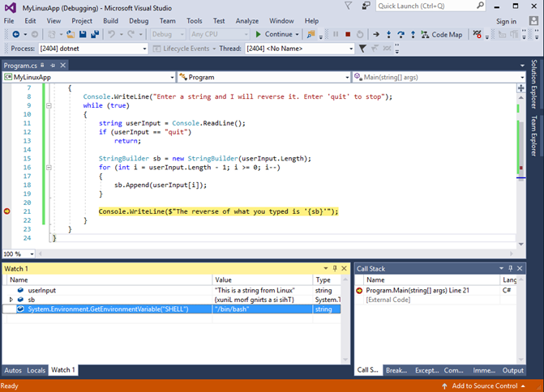
Task: Collapse the while loop code block
Action: [x=49, y=105]
